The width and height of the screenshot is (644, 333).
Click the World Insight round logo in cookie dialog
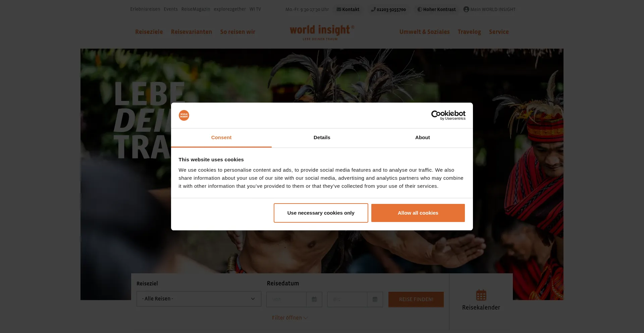184,115
